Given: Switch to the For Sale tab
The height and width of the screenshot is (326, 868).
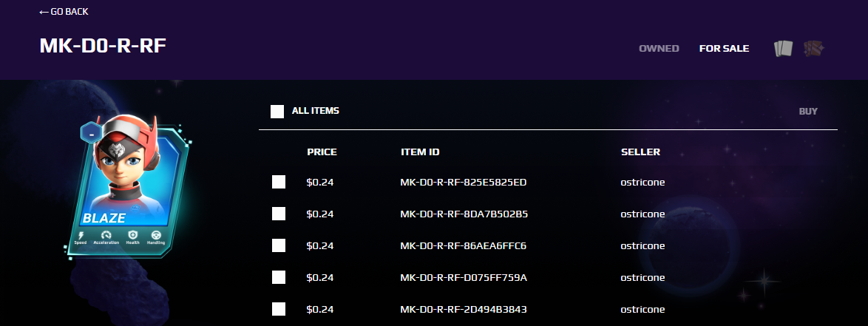Looking at the screenshot, I should point(724,49).
